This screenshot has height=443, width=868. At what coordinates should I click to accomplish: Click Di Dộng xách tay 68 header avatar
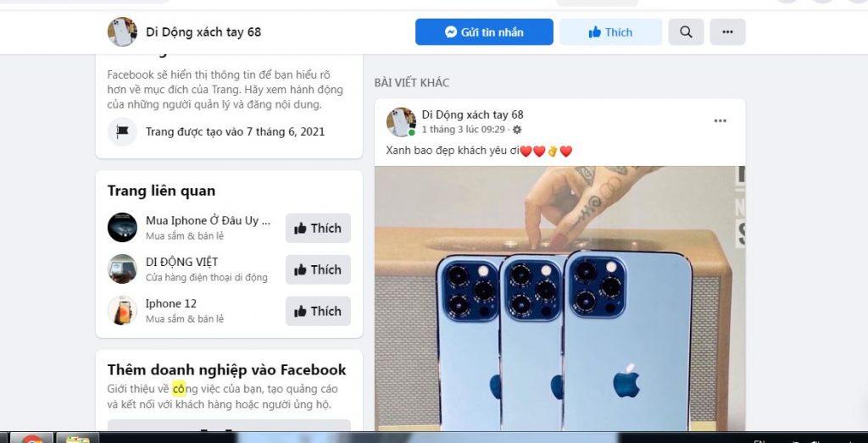(122, 31)
